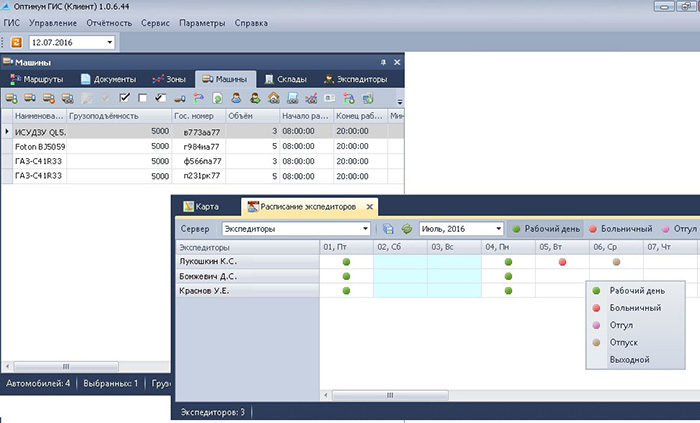Pin the Машины panel with pushpin icon

click(383, 62)
